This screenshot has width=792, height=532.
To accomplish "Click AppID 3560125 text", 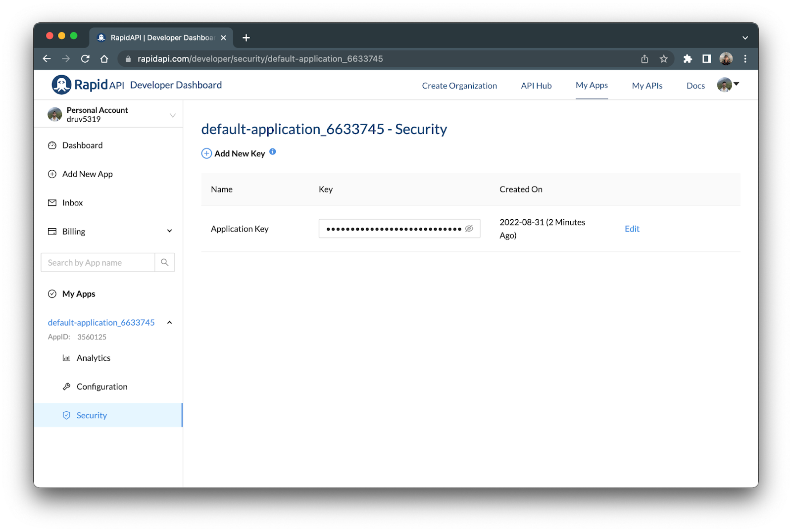I will 77,337.
